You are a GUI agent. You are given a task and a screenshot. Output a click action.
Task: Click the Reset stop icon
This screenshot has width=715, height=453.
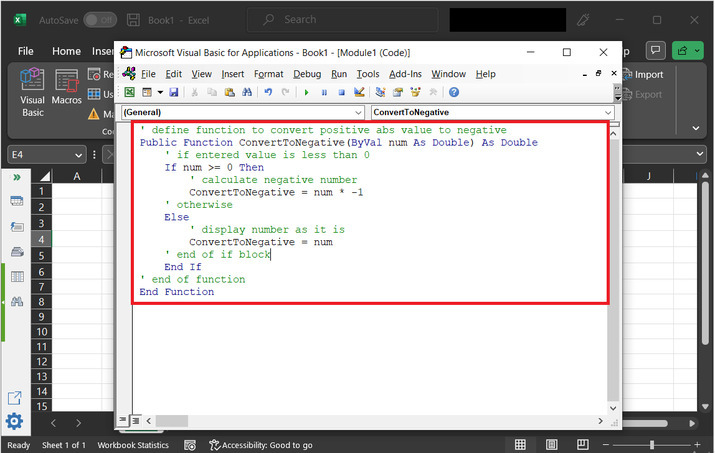(342, 92)
